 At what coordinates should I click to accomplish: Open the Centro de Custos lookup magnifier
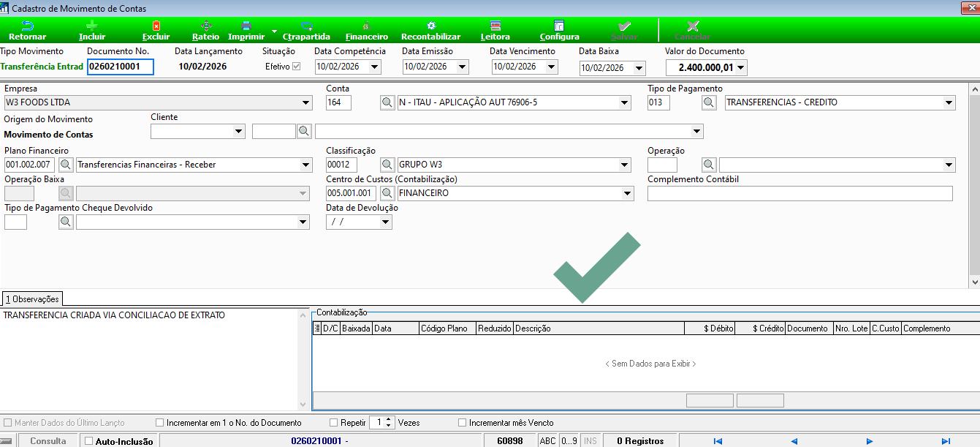pos(387,193)
